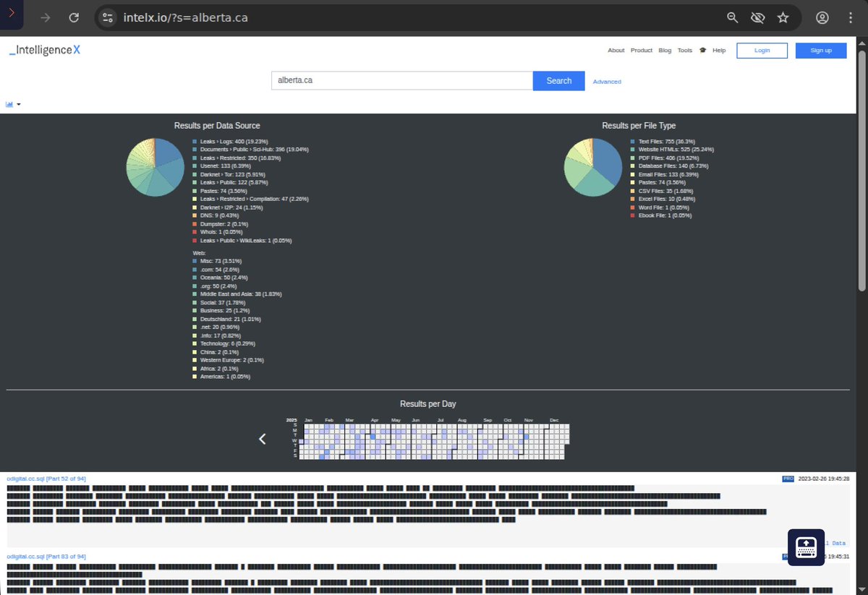This screenshot has width=868, height=595.
Task: Select web legend entry 'Social: 37 (1.78%)'
Action: (x=224, y=302)
